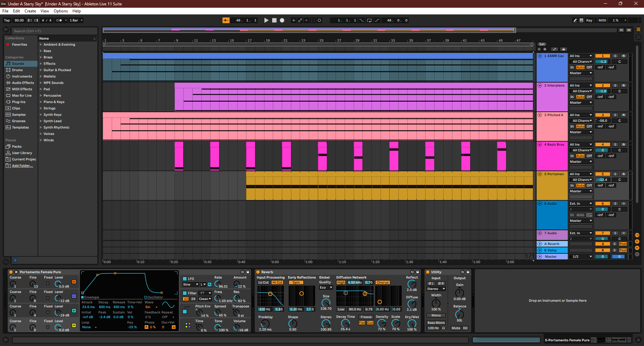This screenshot has height=346, width=644.
Task: Solo track 2 Interplane
Action: pyautogui.click(x=615, y=86)
